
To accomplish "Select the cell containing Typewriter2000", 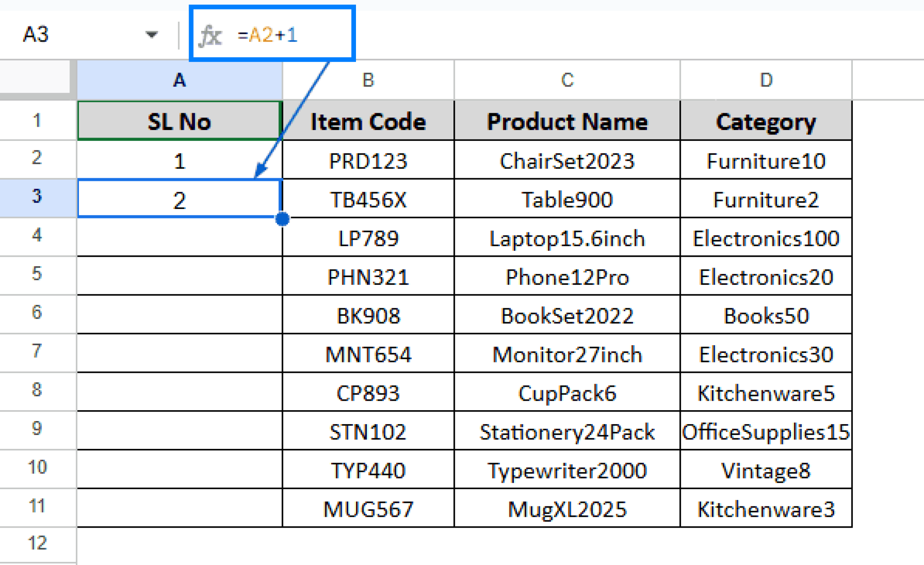I will [x=567, y=470].
